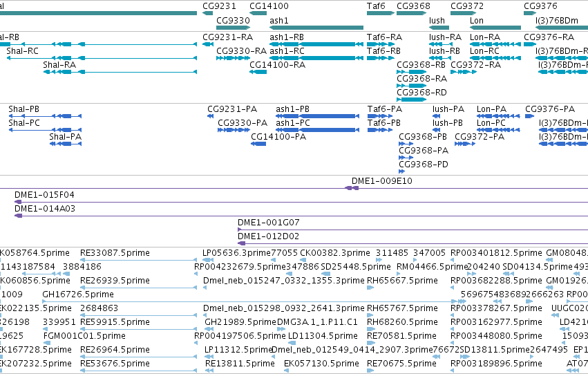This screenshot has height=374, width=588.
Task: Click the Taf6-PA protein label
Action: pyautogui.click(x=385, y=109)
